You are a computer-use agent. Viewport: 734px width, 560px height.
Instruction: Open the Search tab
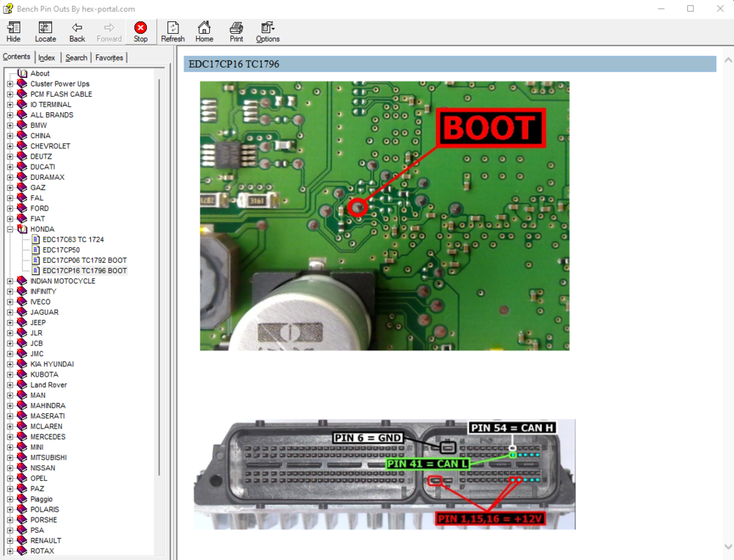(x=76, y=57)
